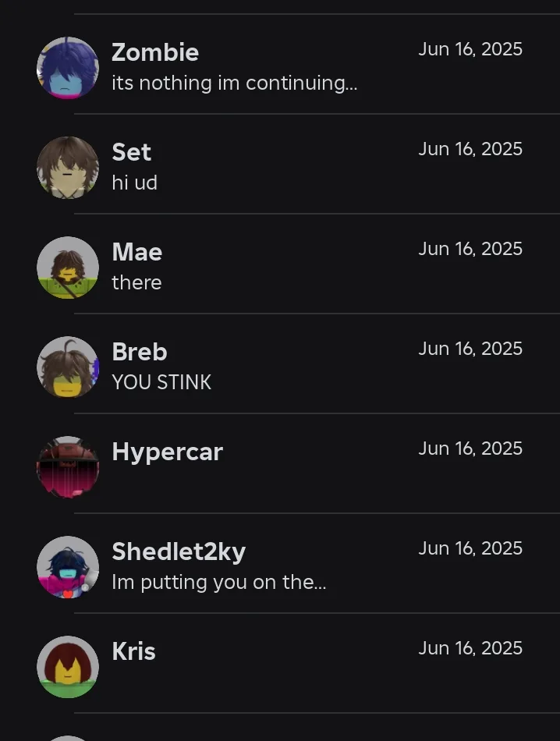Open the Hypercar chat name
The image size is (560, 741).
coord(167,452)
